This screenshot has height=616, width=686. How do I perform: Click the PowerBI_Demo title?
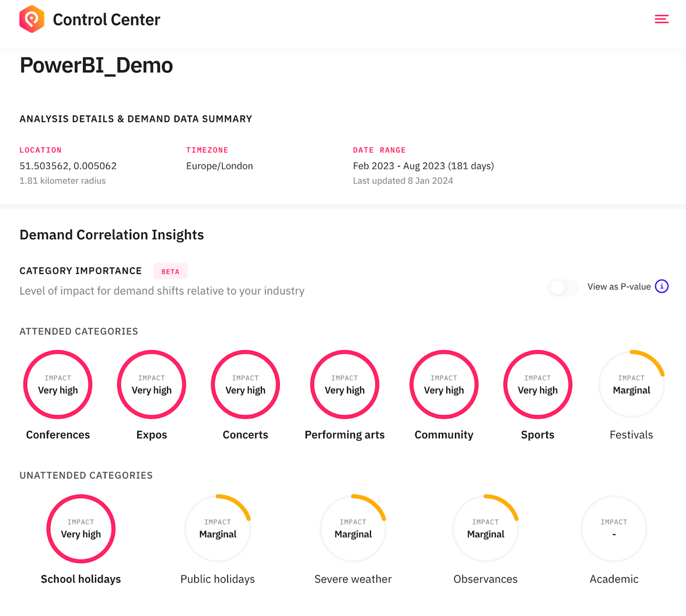[x=96, y=65]
